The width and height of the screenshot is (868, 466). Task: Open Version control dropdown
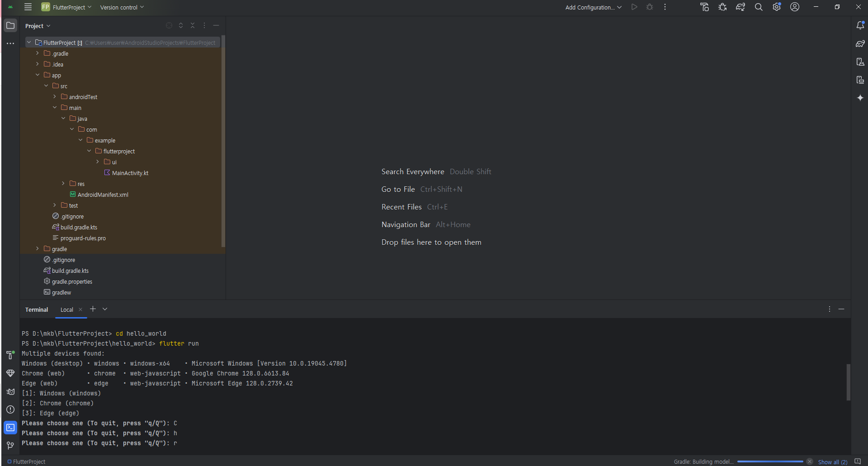pos(122,7)
